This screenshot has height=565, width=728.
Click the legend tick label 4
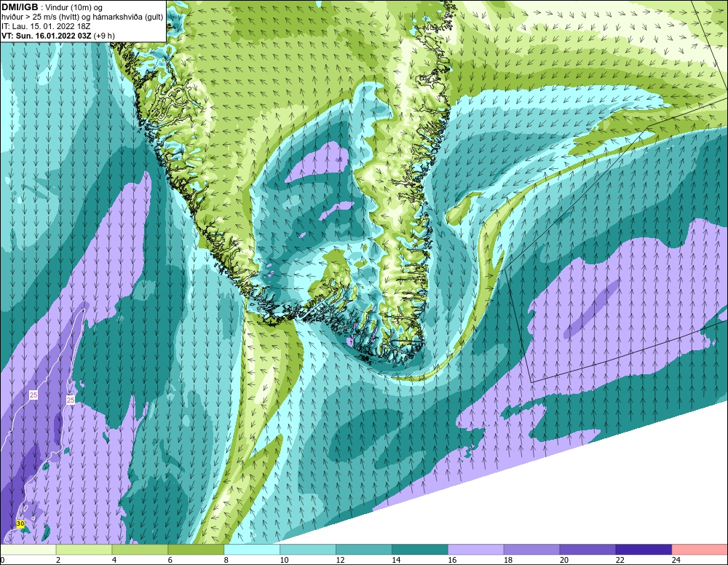tap(114, 560)
